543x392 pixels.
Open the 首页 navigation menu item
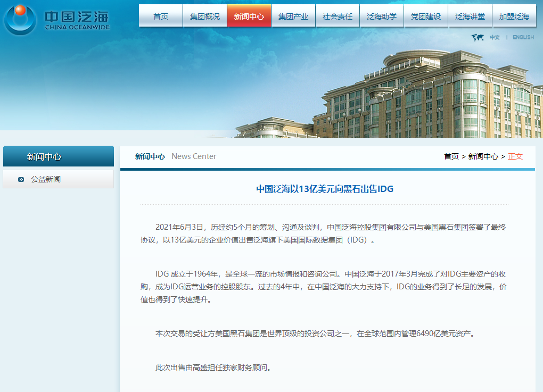[161, 16]
